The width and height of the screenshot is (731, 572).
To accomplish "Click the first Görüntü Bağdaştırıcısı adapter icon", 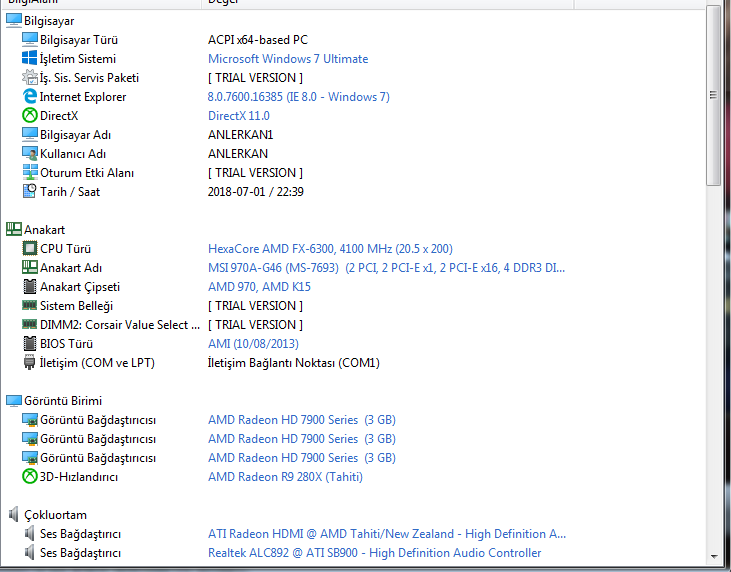I will pos(30,420).
